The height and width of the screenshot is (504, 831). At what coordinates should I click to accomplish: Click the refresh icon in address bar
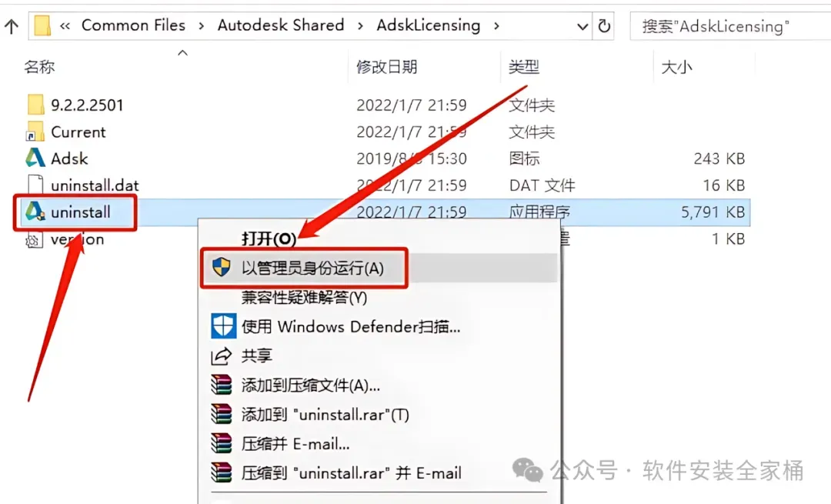pos(604,25)
